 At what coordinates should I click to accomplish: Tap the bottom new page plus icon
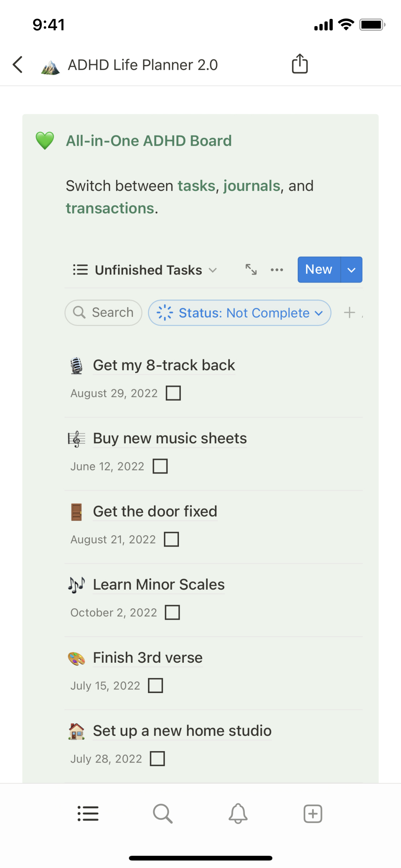(313, 813)
